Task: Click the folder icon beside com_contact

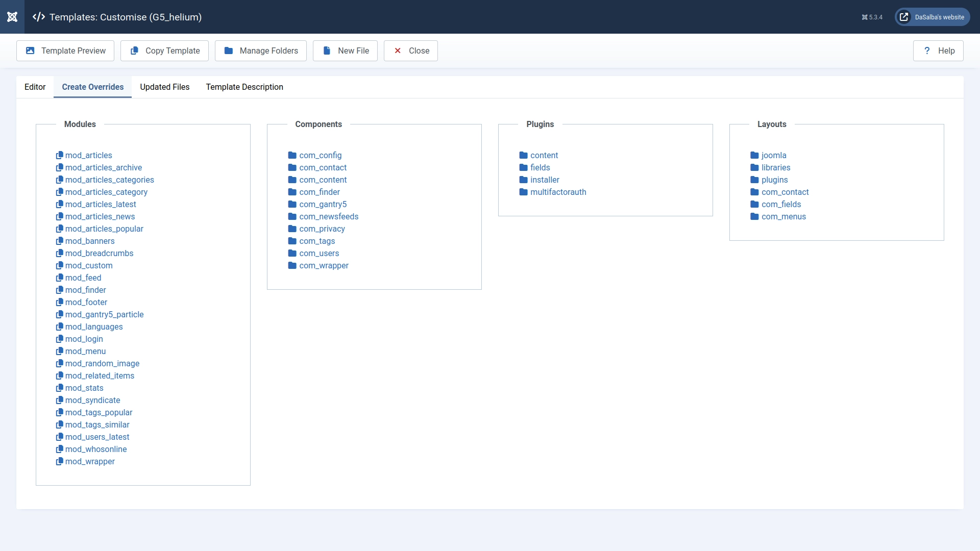Action: [292, 167]
